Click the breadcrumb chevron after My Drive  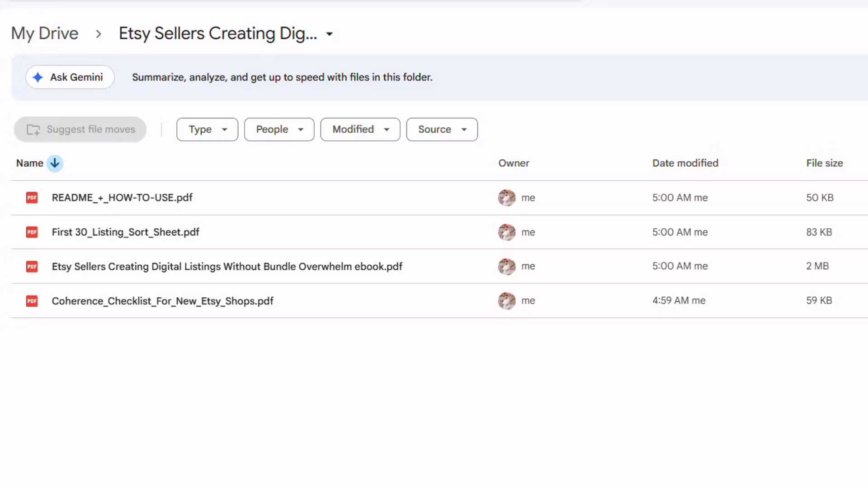tap(99, 33)
